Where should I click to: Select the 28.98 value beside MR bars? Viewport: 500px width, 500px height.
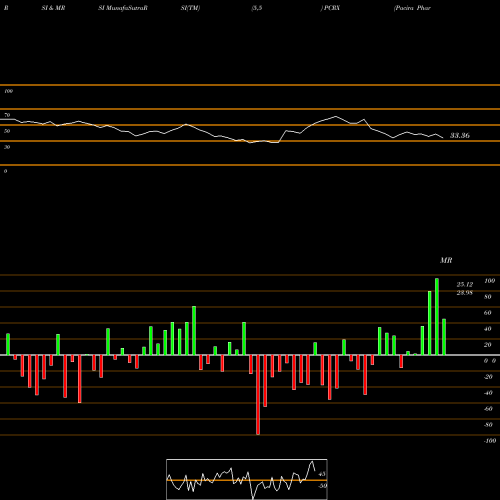pyautogui.click(x=465, y=293)
